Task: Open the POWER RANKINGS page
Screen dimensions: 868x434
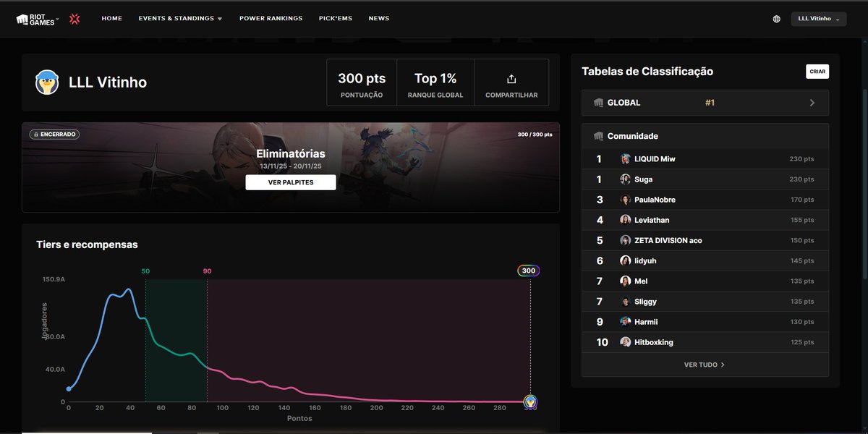Action: click(271, 19)
